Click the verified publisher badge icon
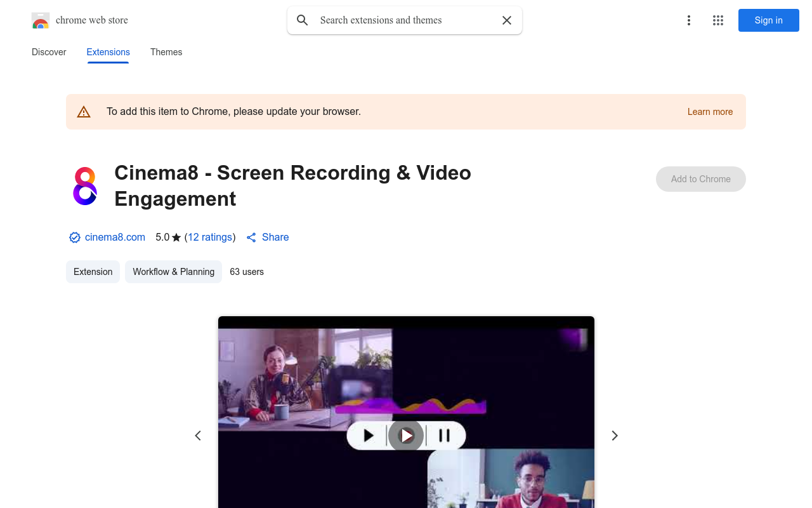The height and width of the screenshot is (508, 812). coord(75,237)
